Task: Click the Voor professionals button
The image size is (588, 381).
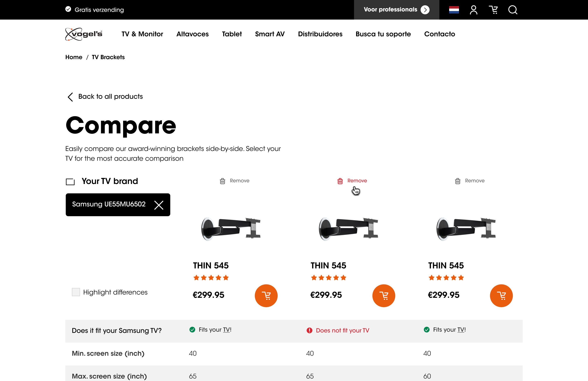Action: pyautogui.click(x=396, y=10)
